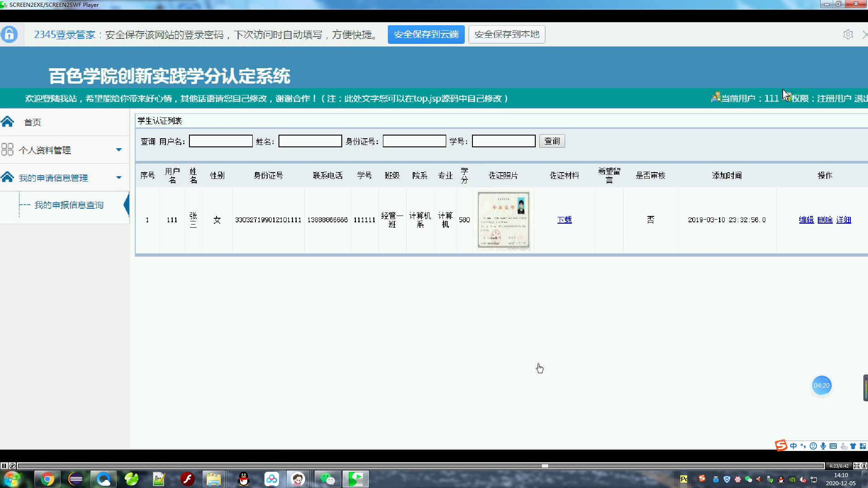Open File Explorer from the taskbar
This screenshot has width=868, height=488.
tap(214, 479)
